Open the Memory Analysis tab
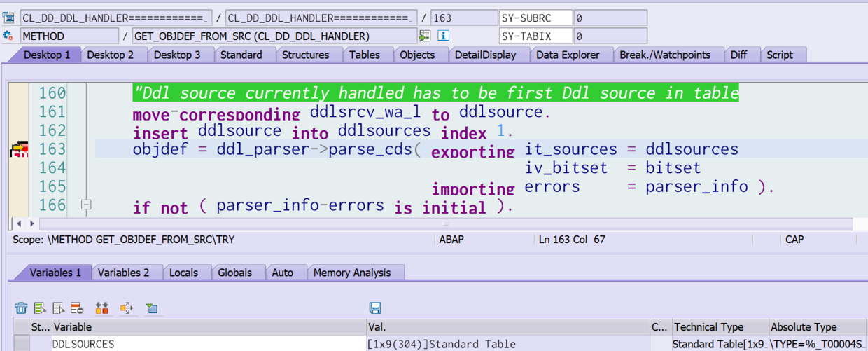The height and width of the screenshot is (351, 868). pyautogui.click(x=352, y=273)
